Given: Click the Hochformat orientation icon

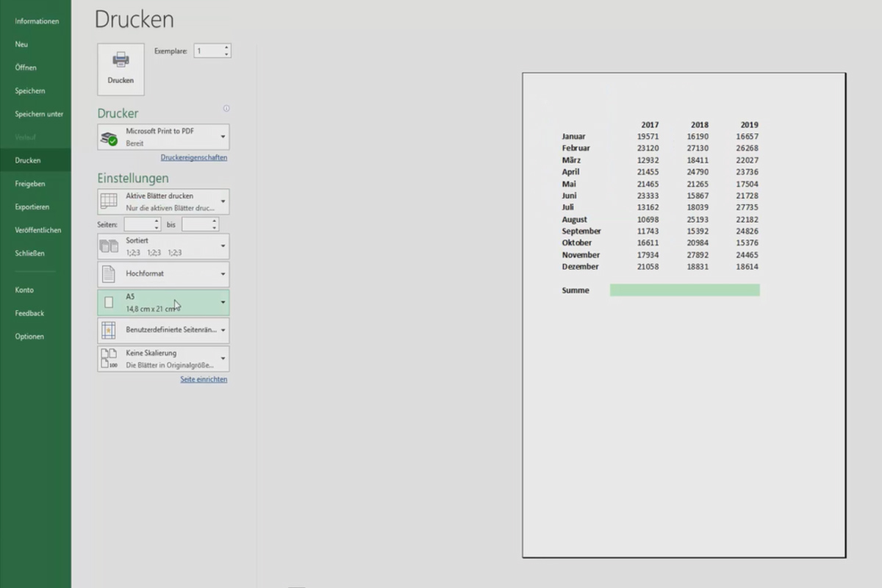Looking at the screenshot, I should click(x=108, y=274).
